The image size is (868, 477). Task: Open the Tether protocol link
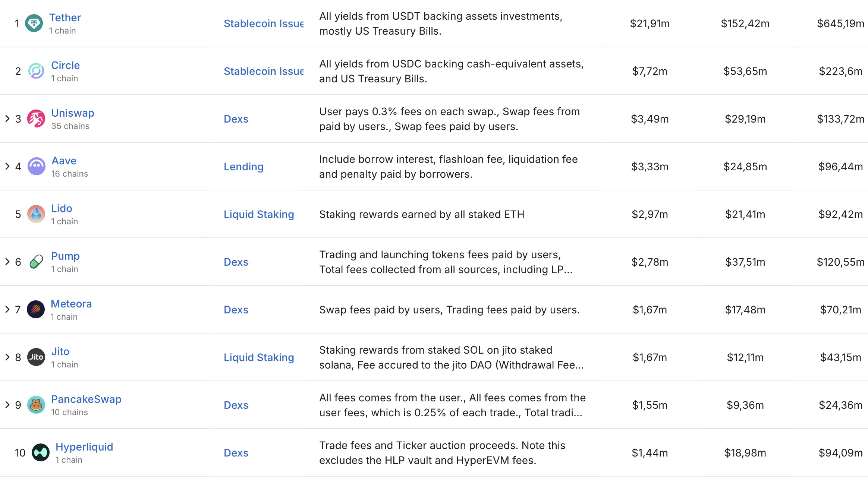[x=65, y=18]
